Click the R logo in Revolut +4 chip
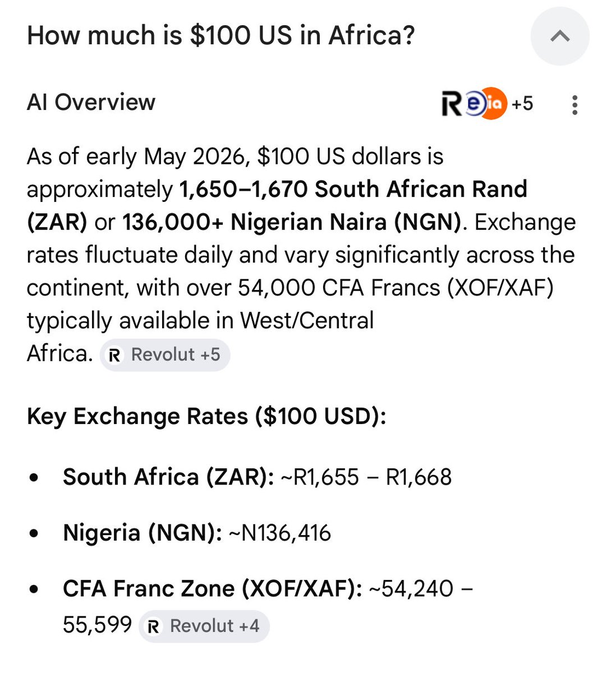 [154, 626]
